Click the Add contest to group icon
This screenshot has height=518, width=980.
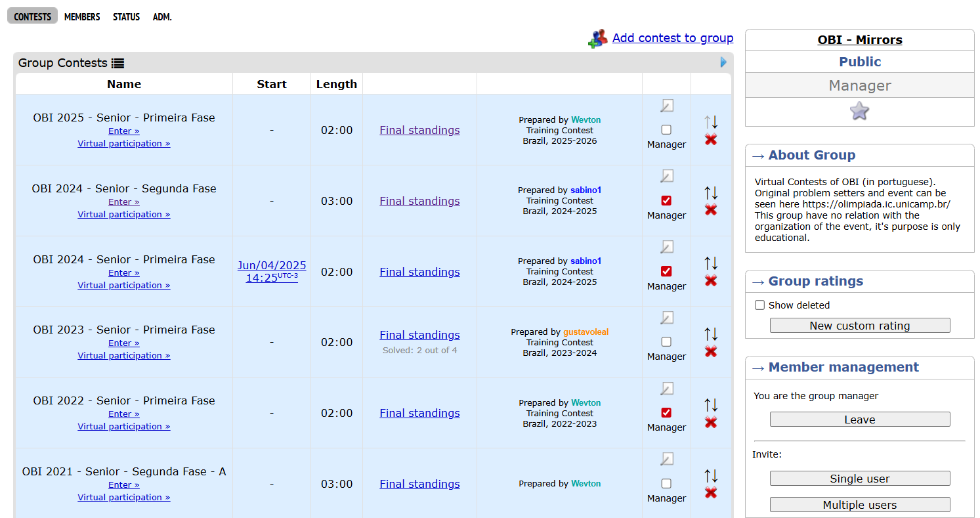597,39
